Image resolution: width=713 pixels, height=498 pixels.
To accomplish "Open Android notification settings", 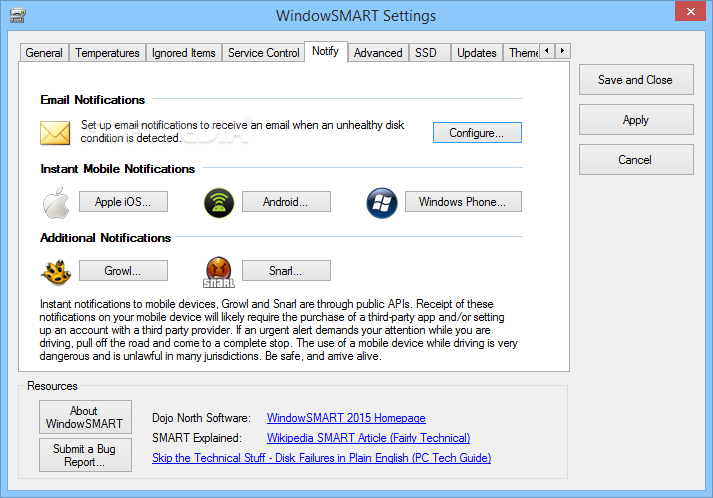I will [x=286, y=201].
